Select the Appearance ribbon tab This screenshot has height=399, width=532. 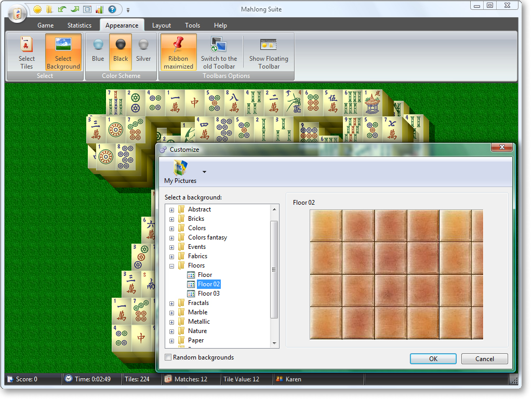click(x=122, y=25)
